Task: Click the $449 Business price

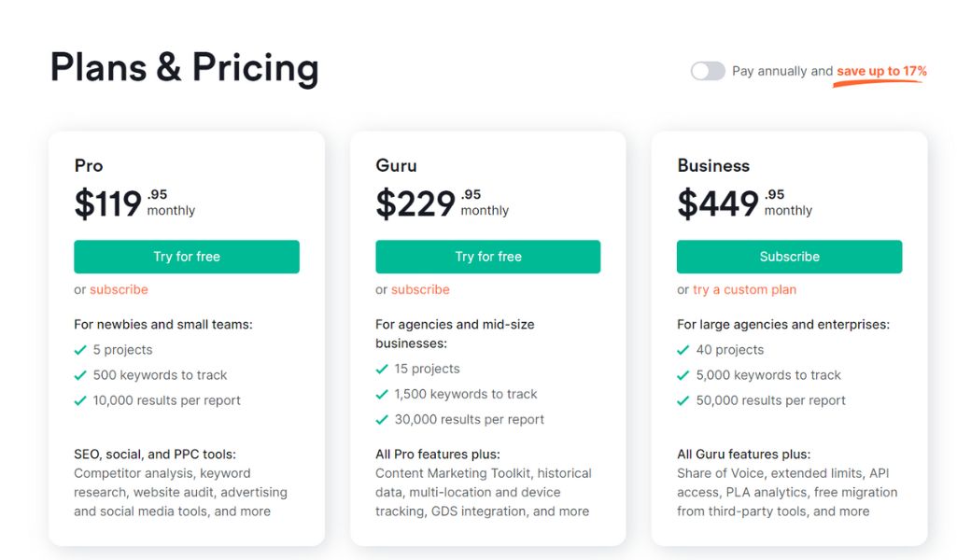Action: tap(718, 203)
